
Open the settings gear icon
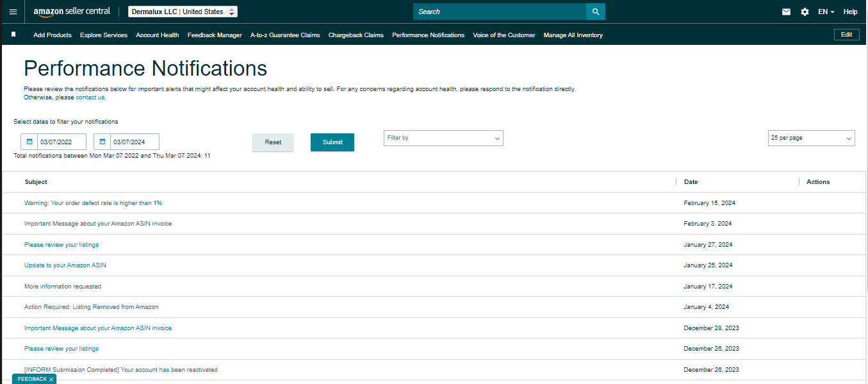point(805,12)
